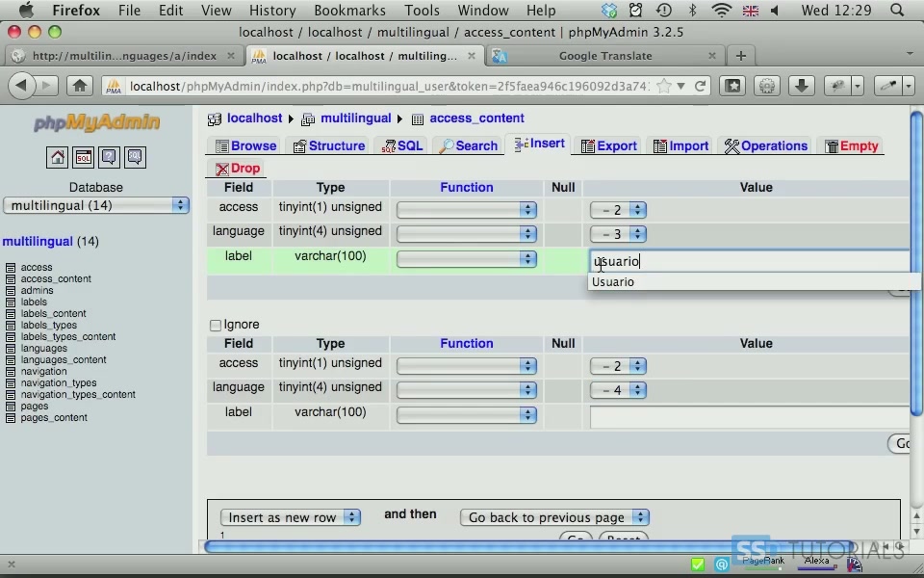Click the gear settings toolbar icon
This screenshot has width=924, height=578.
[x=767, y=86]
